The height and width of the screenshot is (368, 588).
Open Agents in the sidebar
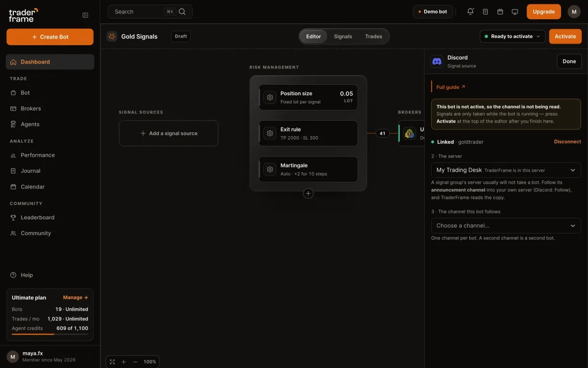pos(50,124)
